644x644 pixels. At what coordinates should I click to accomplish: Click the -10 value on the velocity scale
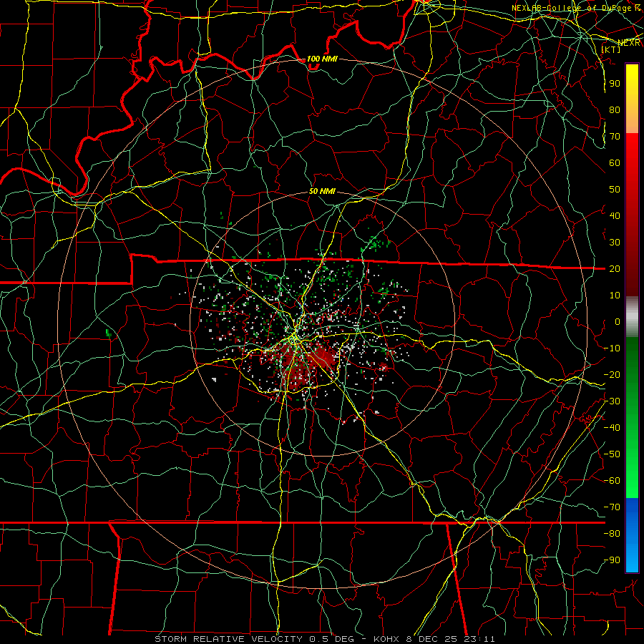click(x=612, y=348)
